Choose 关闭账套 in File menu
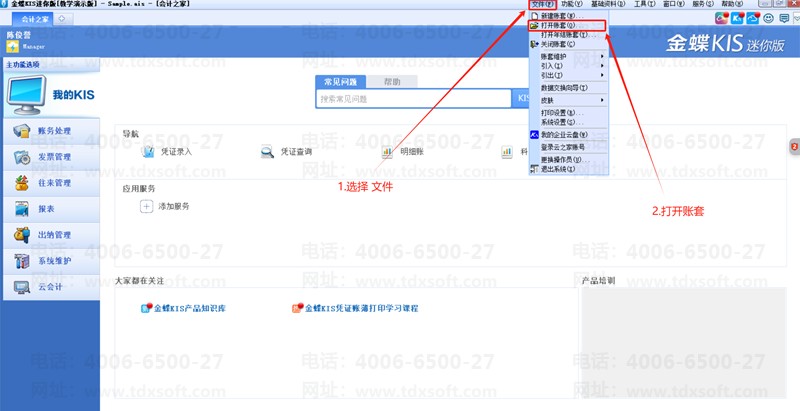Viewport: 800px width, 411px height. coord(568,44)
